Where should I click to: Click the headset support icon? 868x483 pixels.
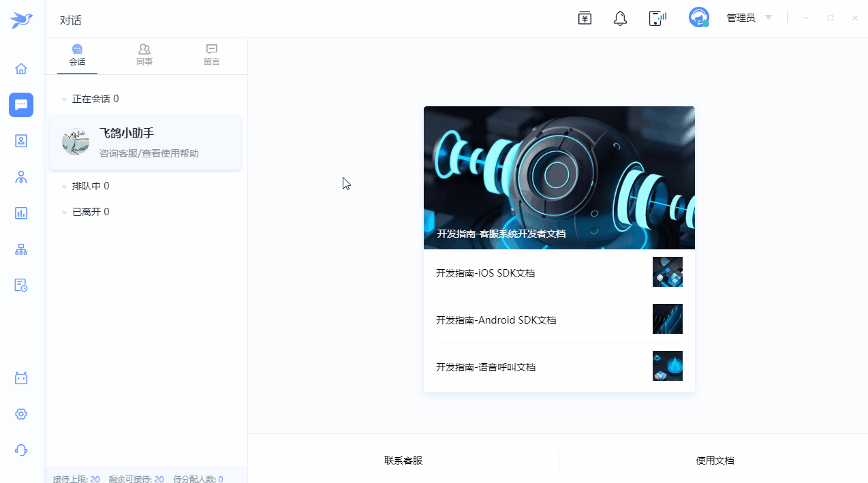point(21,450)
